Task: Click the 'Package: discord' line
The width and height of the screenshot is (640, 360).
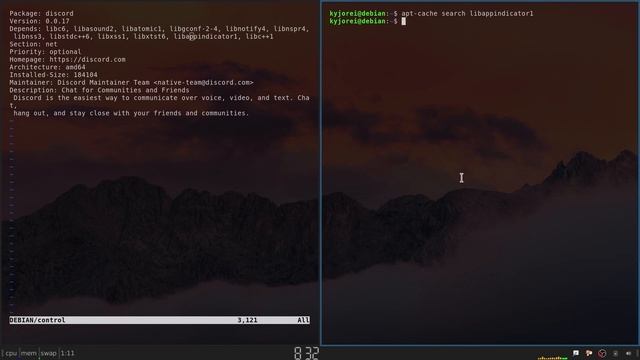Action: coord(42,13)
